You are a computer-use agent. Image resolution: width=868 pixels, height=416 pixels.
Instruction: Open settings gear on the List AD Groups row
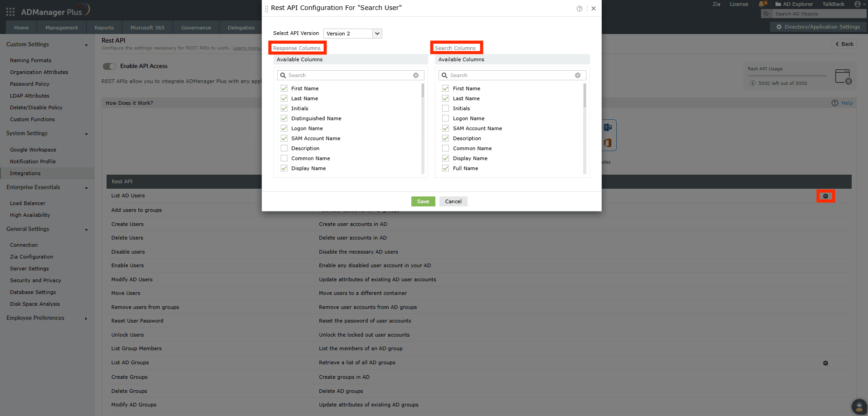pos(825,363)
